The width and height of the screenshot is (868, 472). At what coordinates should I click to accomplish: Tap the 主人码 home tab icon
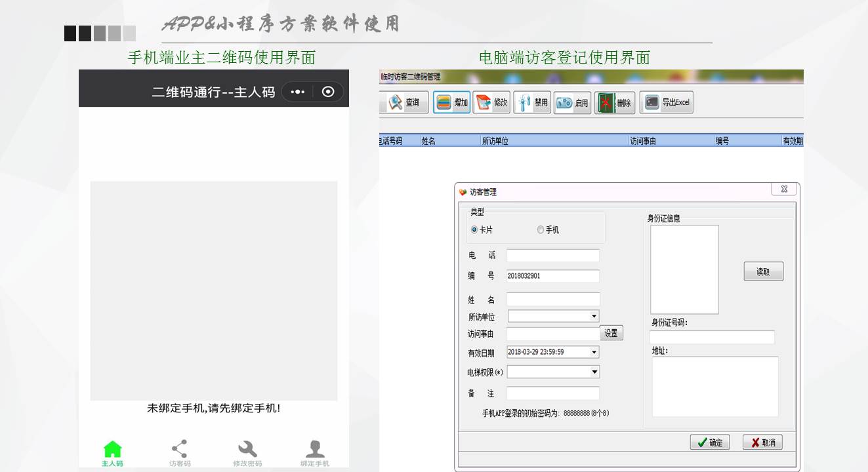point(112,453)
